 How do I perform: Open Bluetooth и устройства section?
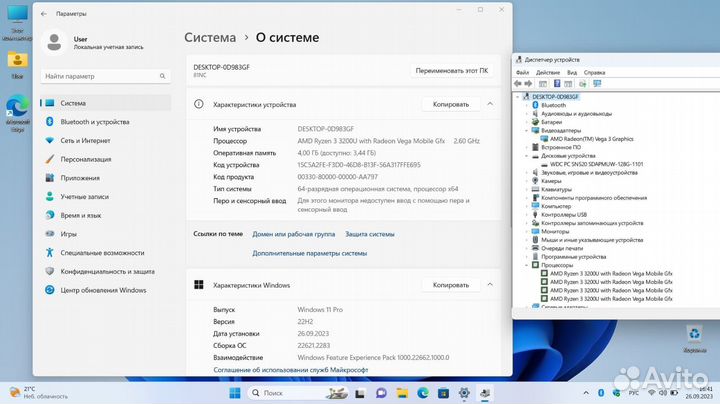(106, 122)
